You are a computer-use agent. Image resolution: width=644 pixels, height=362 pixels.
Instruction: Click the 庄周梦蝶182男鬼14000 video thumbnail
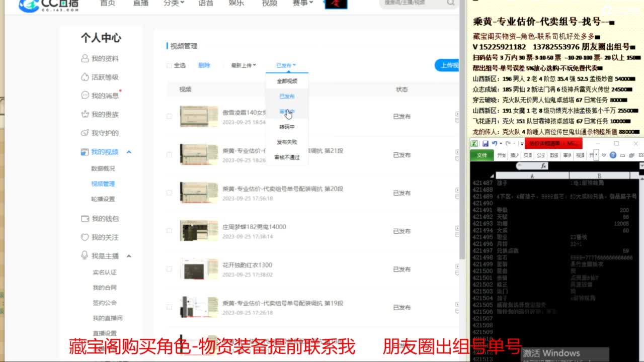point(199,231)
